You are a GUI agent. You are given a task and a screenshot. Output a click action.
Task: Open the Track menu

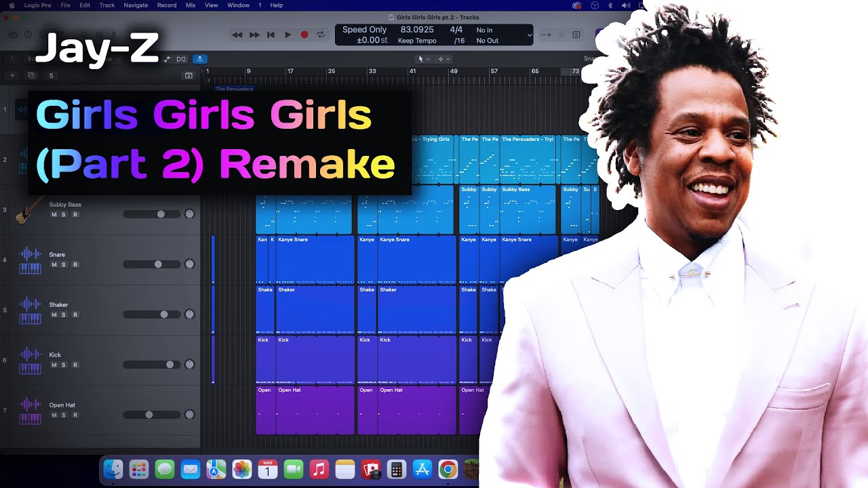(107, 5)
